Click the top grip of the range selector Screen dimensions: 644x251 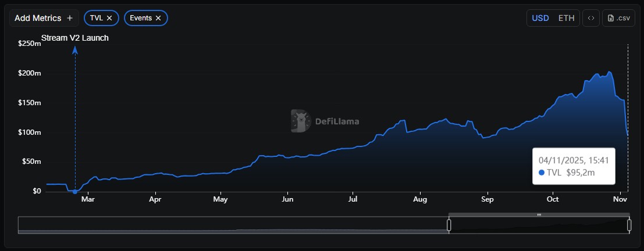click(539, 215)
